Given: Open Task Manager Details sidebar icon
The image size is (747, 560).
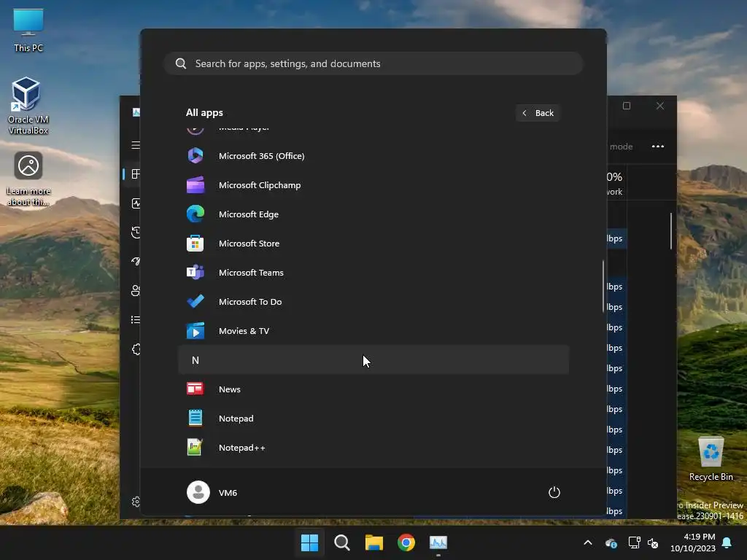Looking at the screenshot, I should pos(136,319).
